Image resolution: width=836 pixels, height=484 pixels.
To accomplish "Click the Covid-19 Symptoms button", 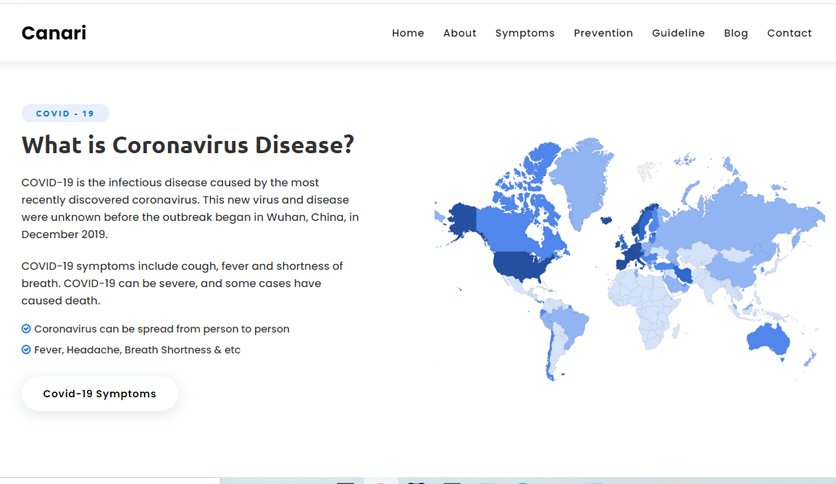I will tap(100, 393).
